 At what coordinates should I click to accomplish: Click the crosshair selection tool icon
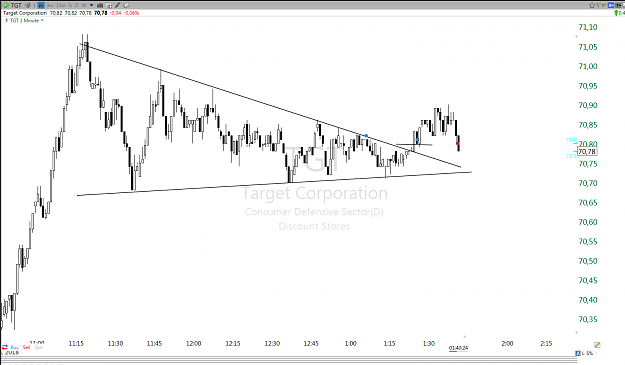pos(109,6)
